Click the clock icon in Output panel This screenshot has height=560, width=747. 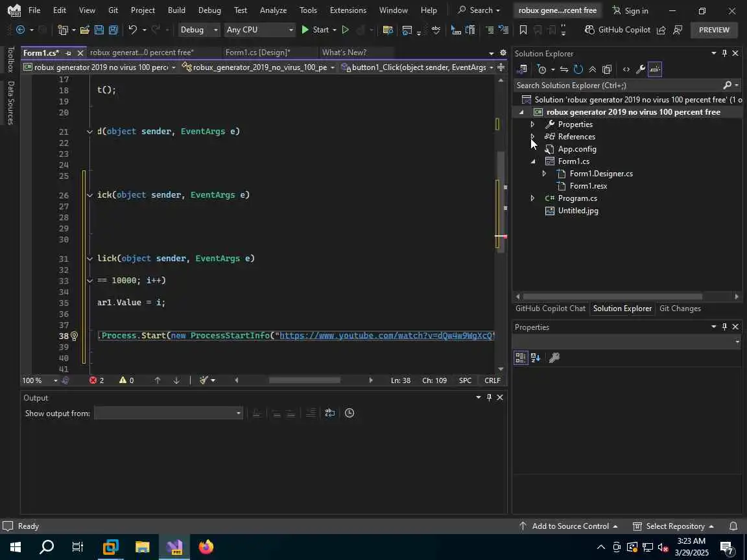pos(350,413)
